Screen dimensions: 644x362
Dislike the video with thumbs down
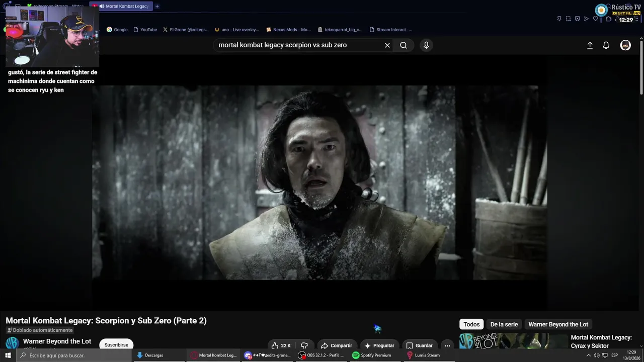304,345
